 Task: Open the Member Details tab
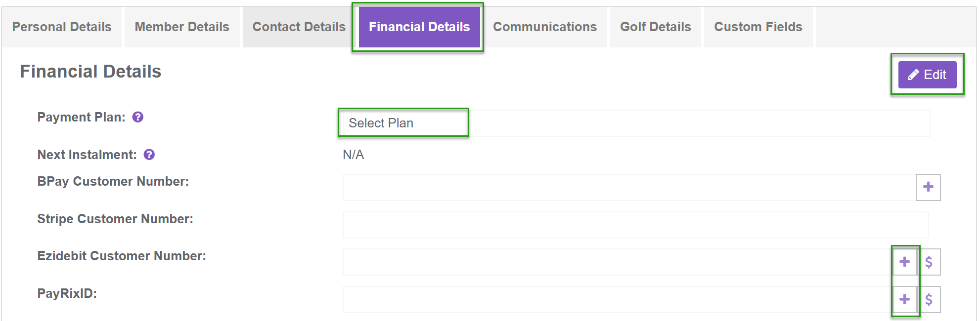click(182, 27)
